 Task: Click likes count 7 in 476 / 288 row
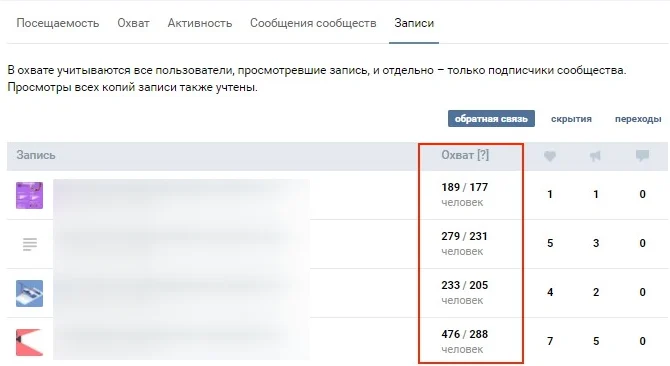point(550,341)
